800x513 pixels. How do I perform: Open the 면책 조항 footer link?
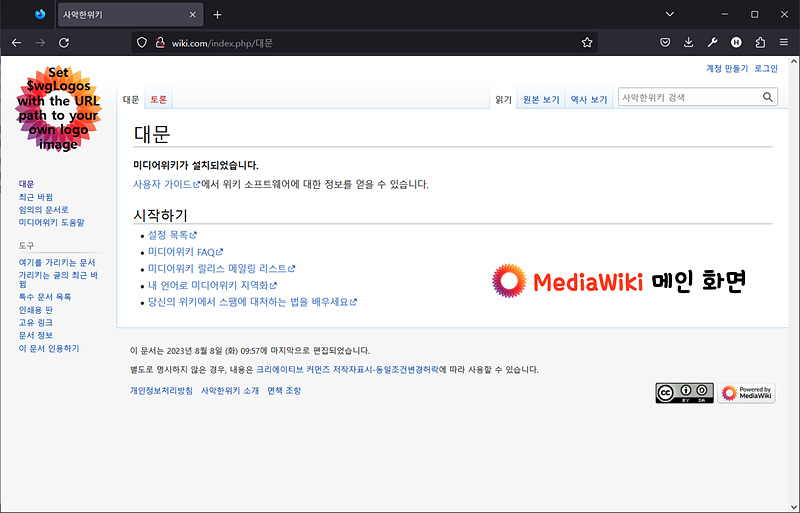coord(284,390)
